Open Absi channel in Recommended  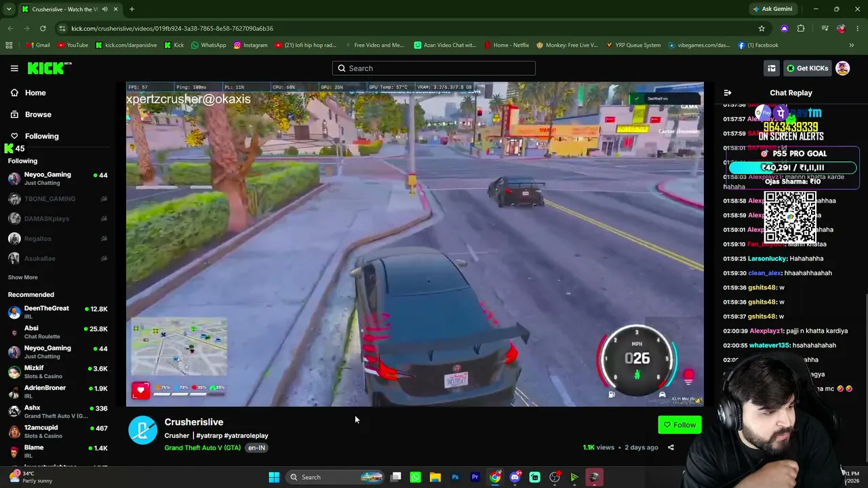pos(58,332)
